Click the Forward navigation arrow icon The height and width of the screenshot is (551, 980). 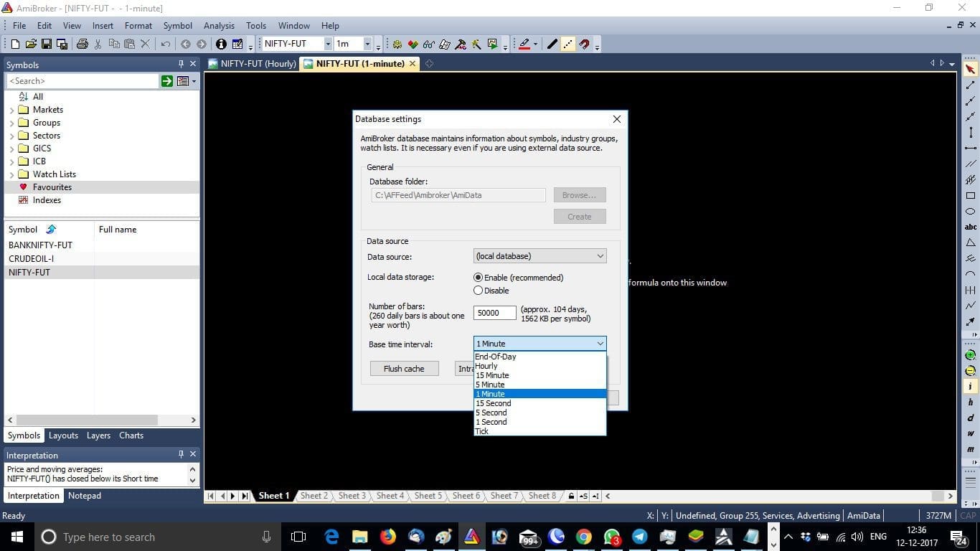pos(202,44)
